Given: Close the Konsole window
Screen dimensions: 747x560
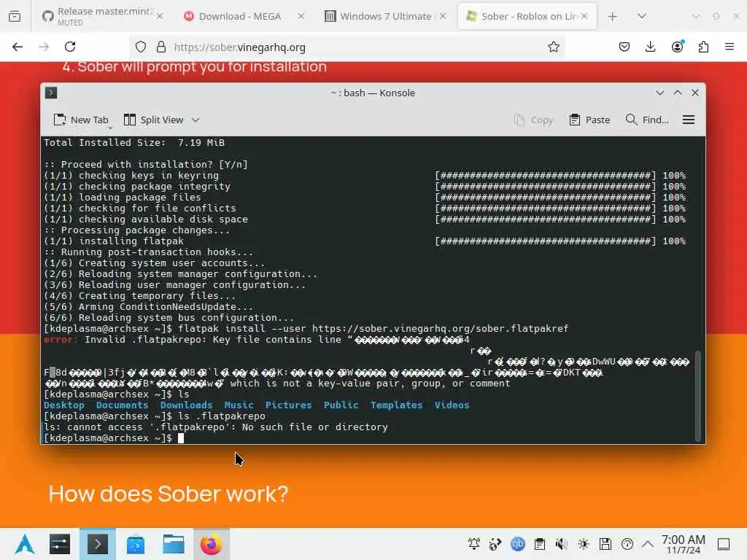Looking at the screenshot, I should [x=695, y=93].
